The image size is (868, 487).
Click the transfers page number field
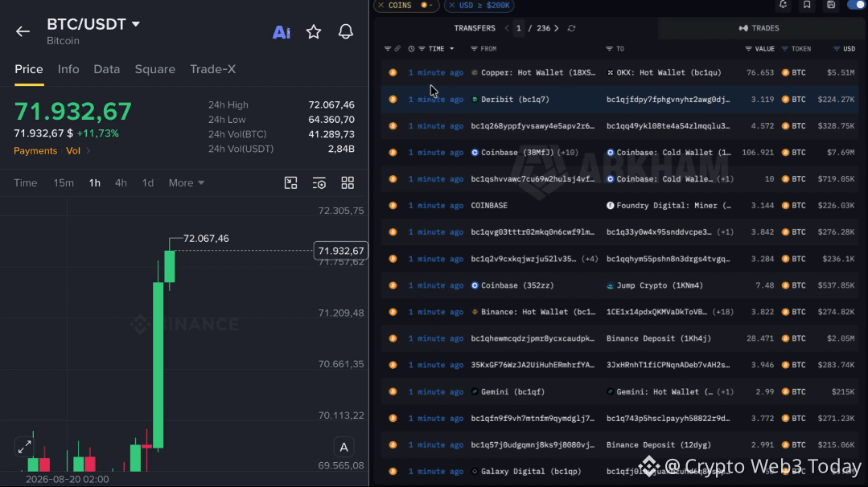(519, 28)
